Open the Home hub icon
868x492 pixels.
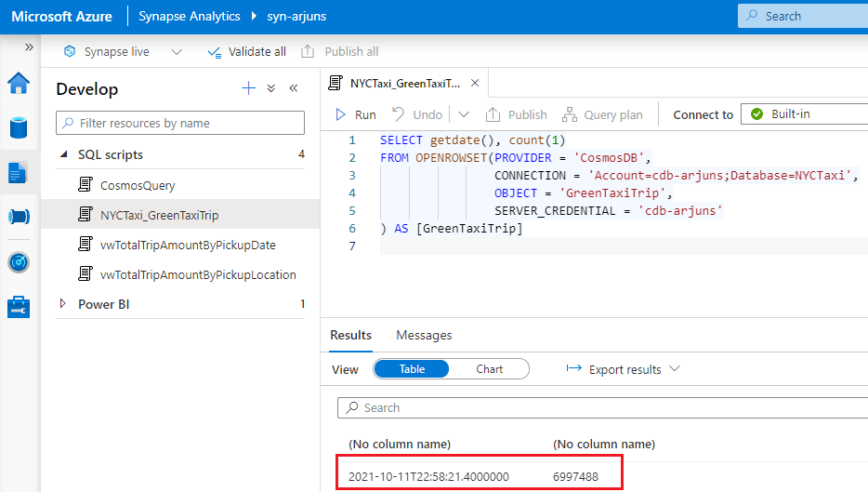(19, 84)
